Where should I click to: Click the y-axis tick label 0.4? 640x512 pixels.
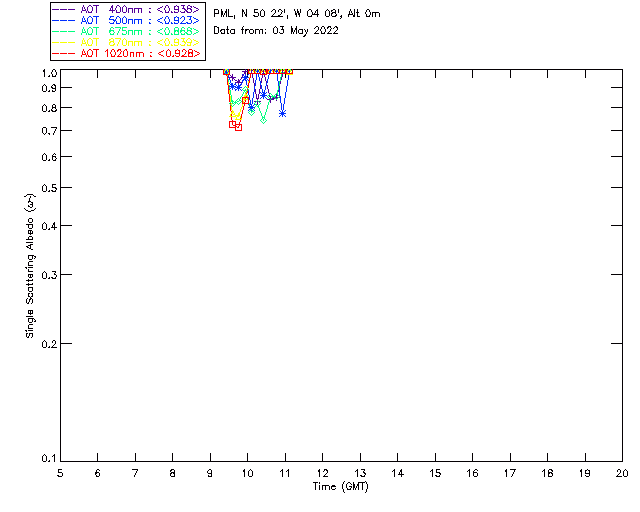(x=49, y=226)
